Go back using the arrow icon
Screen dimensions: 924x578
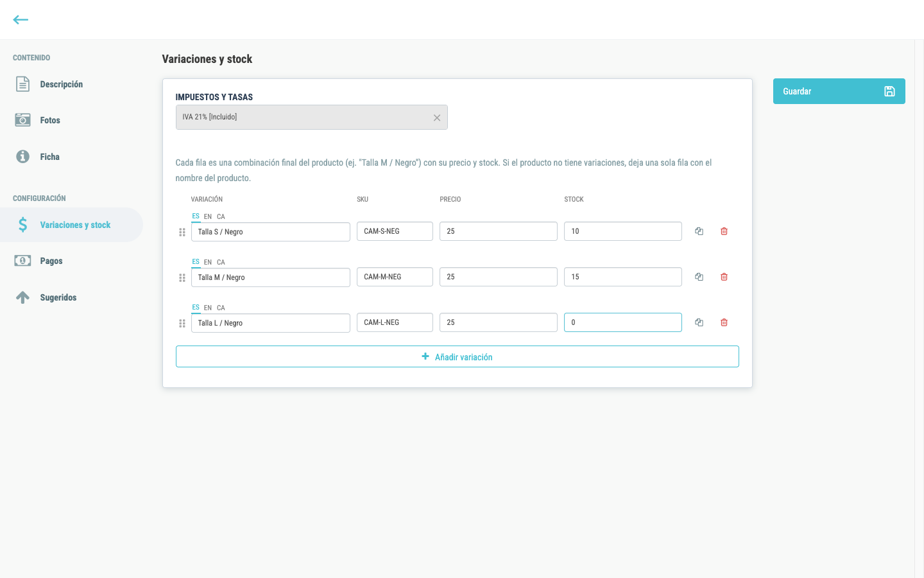click(21, 19)
